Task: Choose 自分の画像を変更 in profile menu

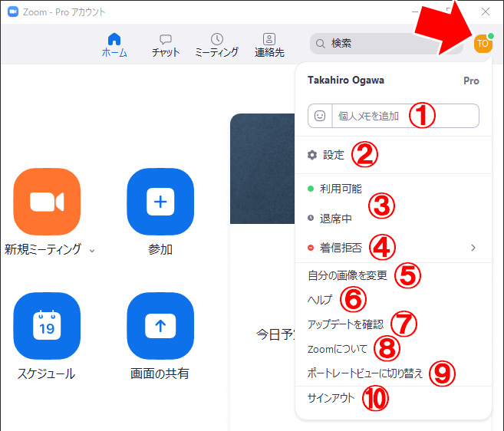Action: [x=347, y=275]
